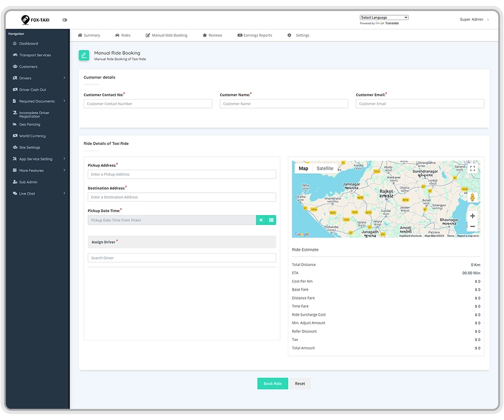Click the Book Ride button
Image resolution: width=504 pixels, height=420 pixels.
(273, 384)
